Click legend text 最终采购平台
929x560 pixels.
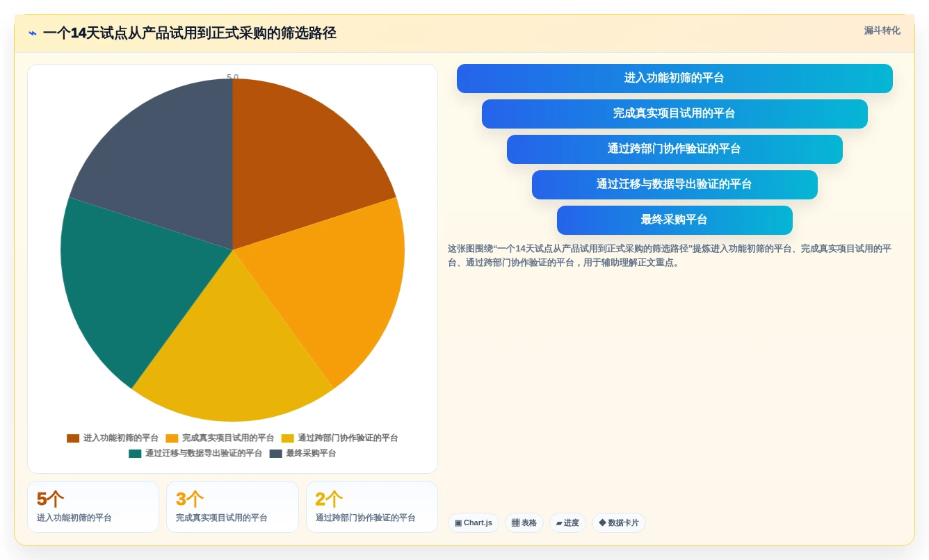click(x=311, y=454)
